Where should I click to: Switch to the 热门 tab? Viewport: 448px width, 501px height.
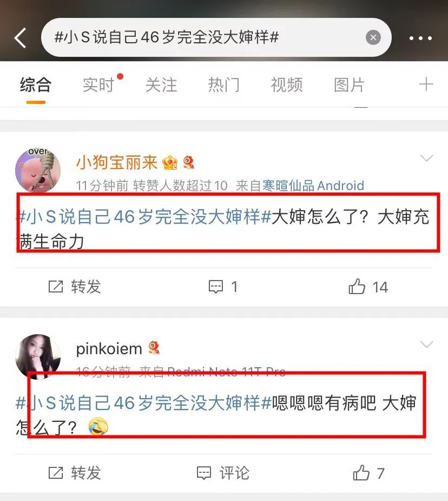pyautogui.click(x=224, y=84)
